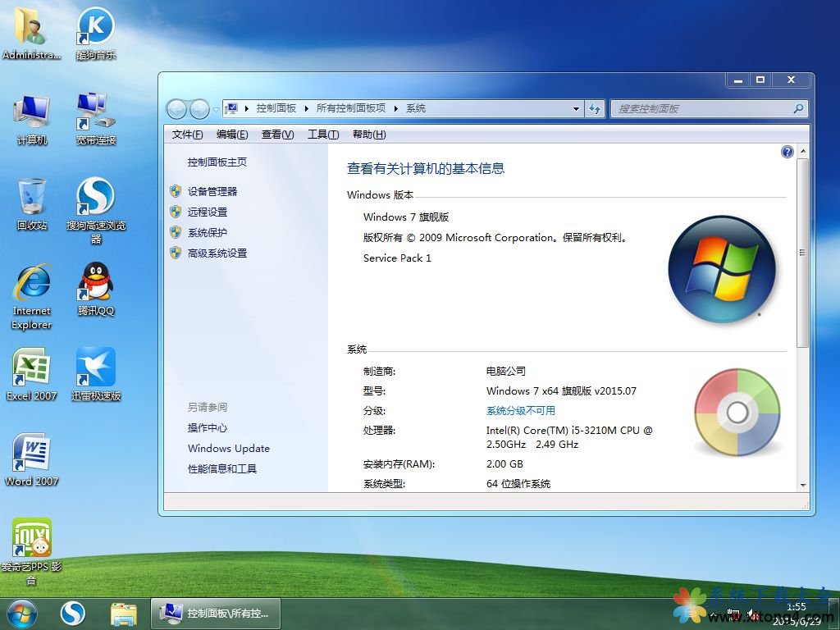Close the System control panel window
The image size is (840, 630).
[x=792, y=80]
